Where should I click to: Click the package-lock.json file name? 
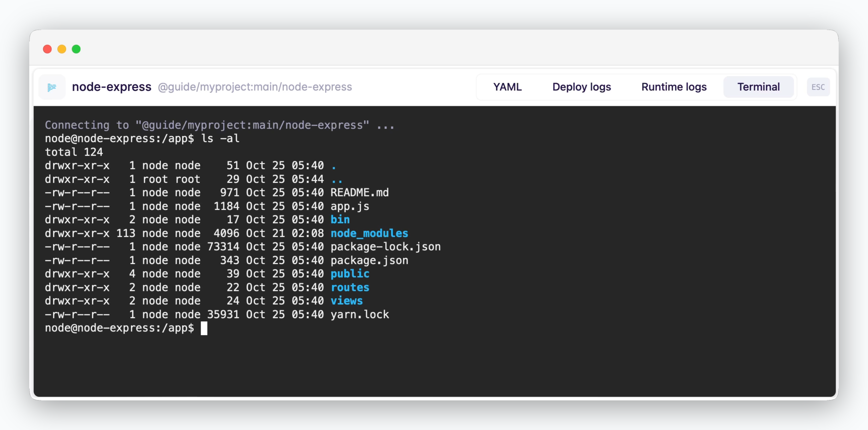point(385,247)
